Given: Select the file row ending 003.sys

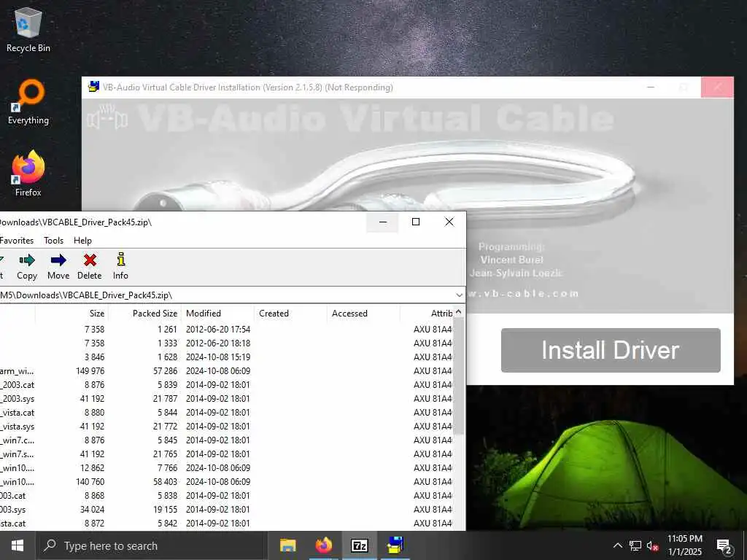Looking at the screenshot, I should coord(226,509).
